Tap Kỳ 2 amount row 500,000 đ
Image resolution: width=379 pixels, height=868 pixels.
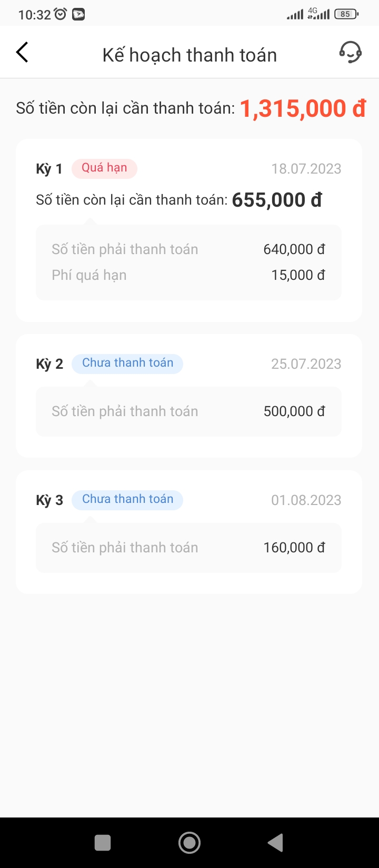pyautogui.click(x=188, y=411)
